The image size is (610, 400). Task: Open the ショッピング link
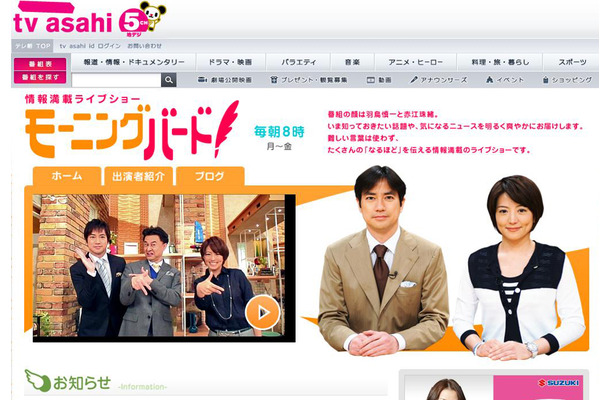[572, 80]
